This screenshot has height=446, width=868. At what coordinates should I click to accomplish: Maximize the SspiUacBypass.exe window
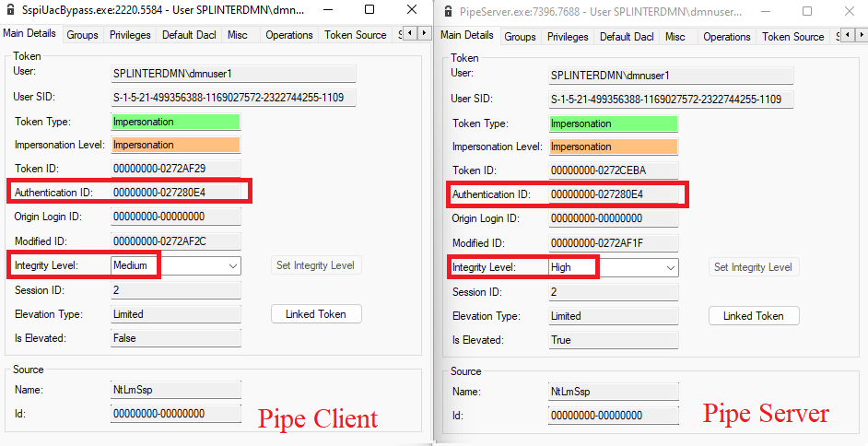369,10
